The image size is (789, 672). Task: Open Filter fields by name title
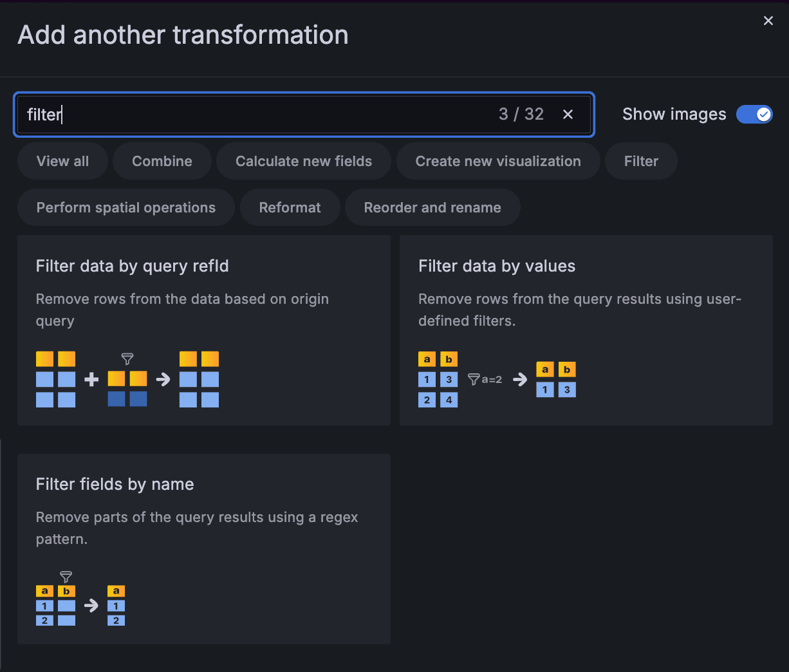[115, 484]
